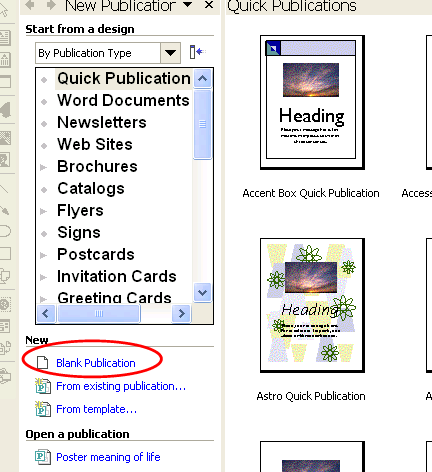Viewport: 432px width, 472px height.
Task: Expand the Flyers category arrow
Action: pyautogui.click(x=43, y=211)
